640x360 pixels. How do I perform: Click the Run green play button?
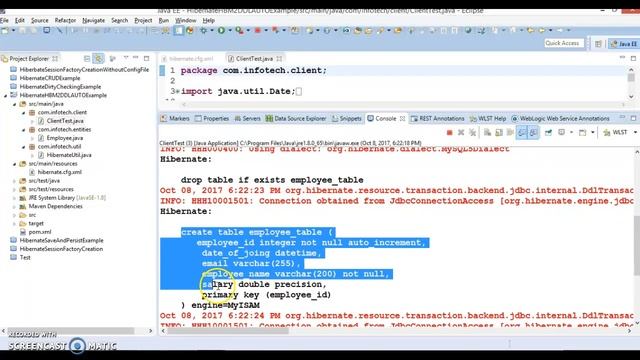click(221, 30)
